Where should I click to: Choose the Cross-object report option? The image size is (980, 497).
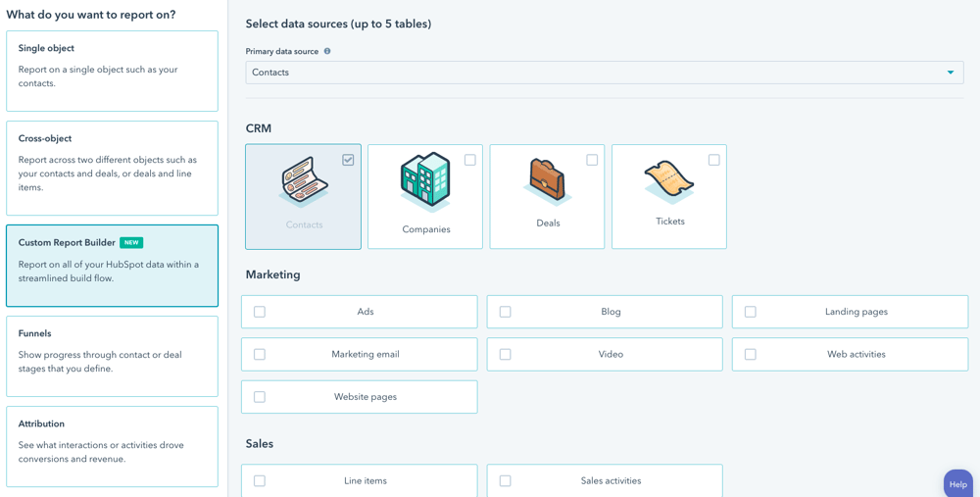tap(113, 169)
